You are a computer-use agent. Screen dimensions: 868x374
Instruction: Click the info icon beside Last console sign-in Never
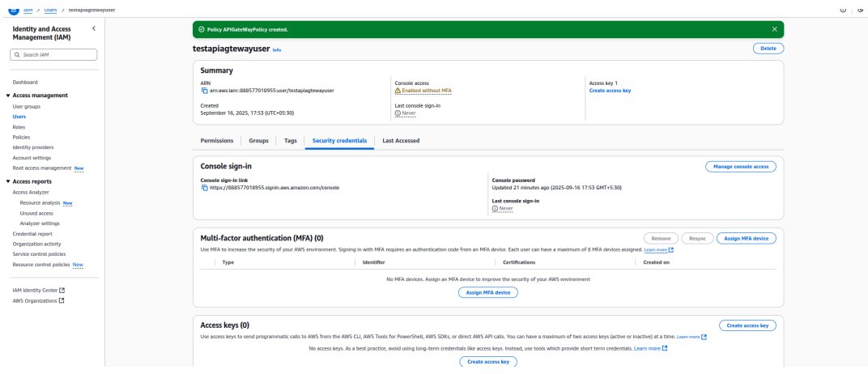tap(398, 113)
